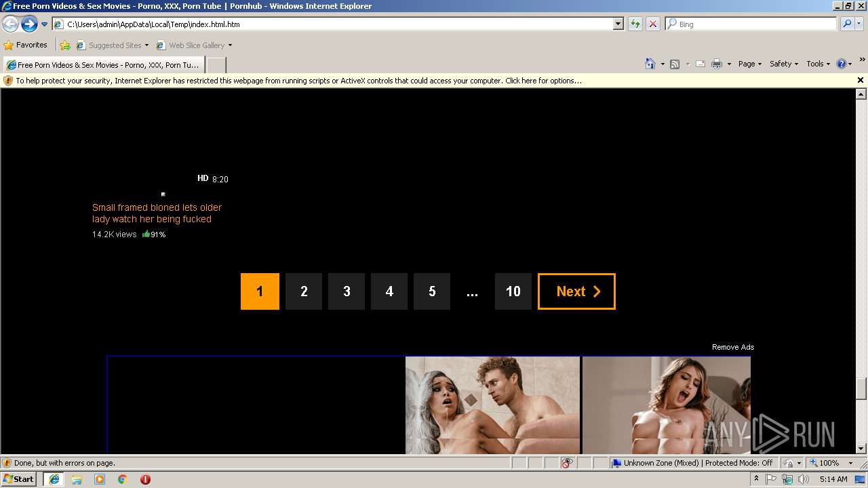Viewport: 868px width, 488px height.
Task: Expand the address bar history dropdown
Action: click(x=618, y=24)
